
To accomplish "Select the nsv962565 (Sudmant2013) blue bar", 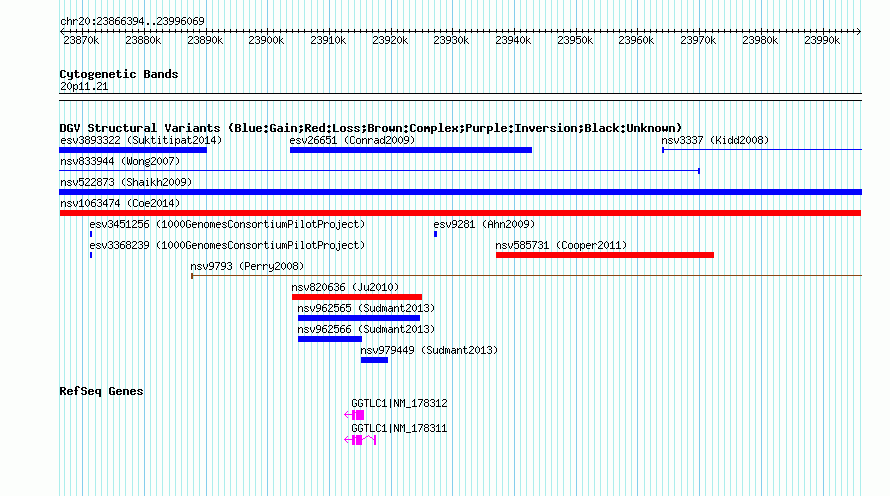I will [359, 318].
